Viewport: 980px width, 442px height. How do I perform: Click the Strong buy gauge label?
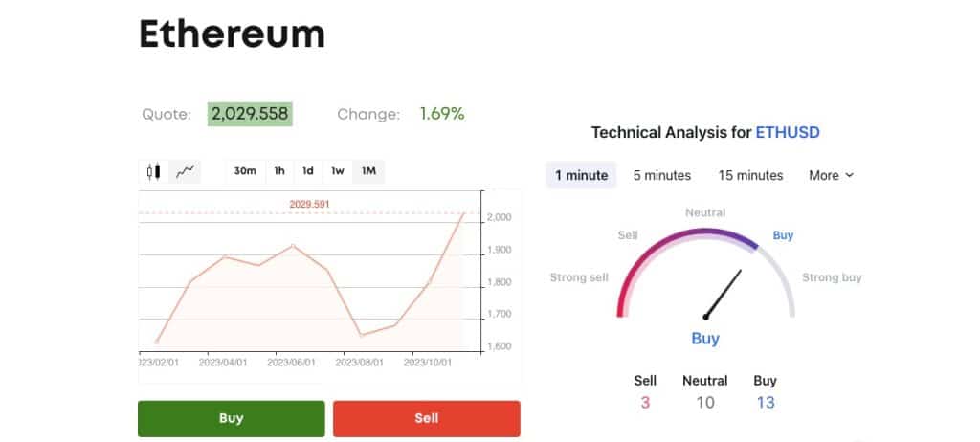tap(832, 277)
